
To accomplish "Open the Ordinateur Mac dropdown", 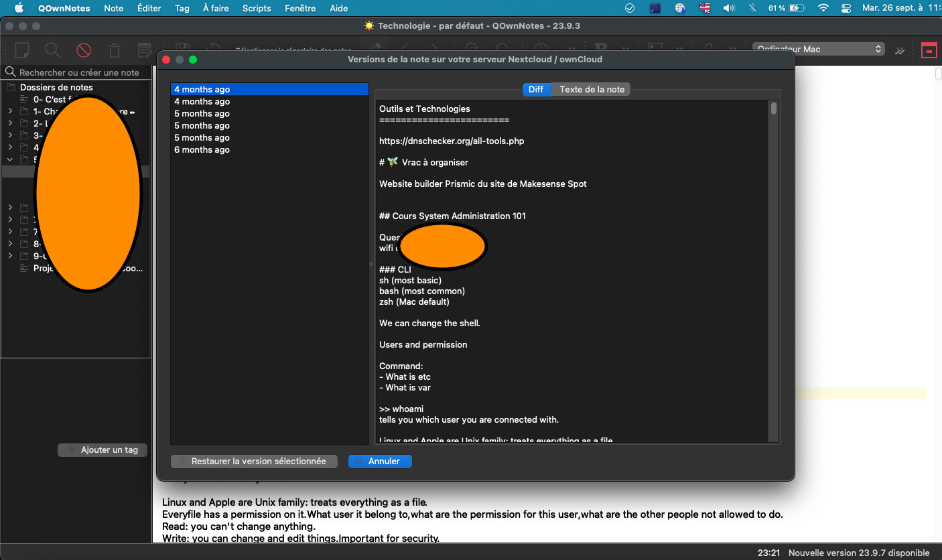I will point(819,49).
